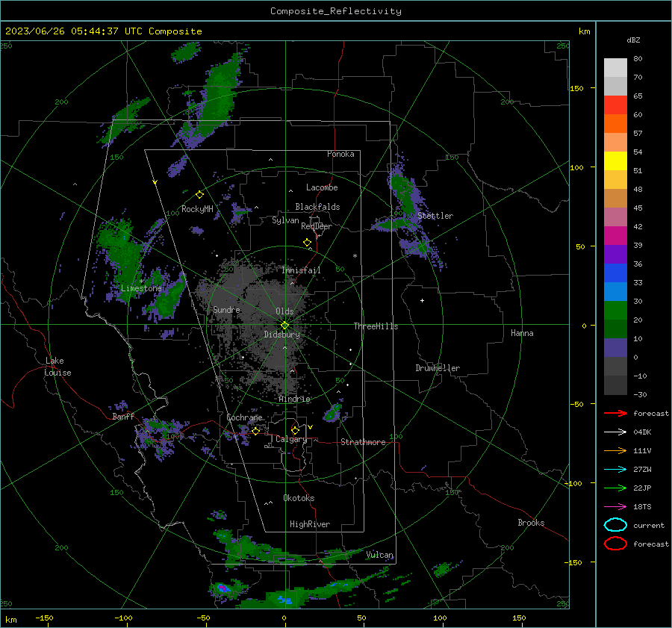672x628 pixels.
Task: Select the light blue 30-33 dBZ swatch
Action: coord(615,291)
